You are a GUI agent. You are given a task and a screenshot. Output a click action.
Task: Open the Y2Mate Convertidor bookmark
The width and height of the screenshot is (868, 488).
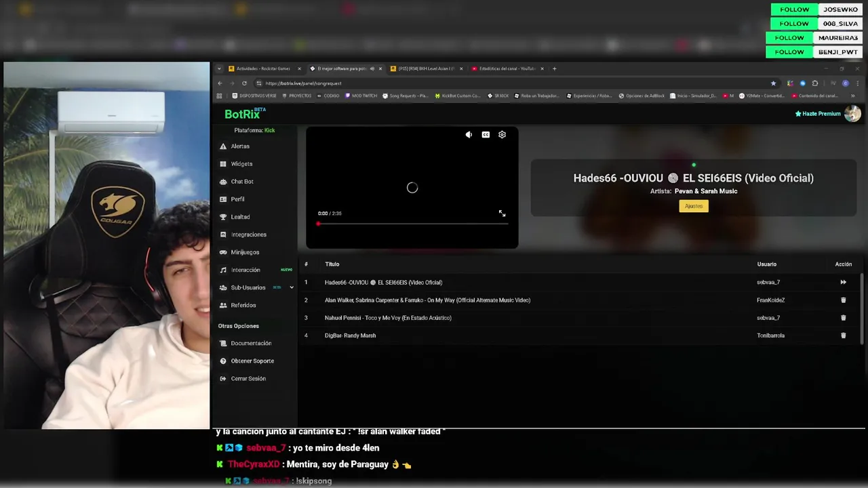pyautogui.click(x=762, y=96)
